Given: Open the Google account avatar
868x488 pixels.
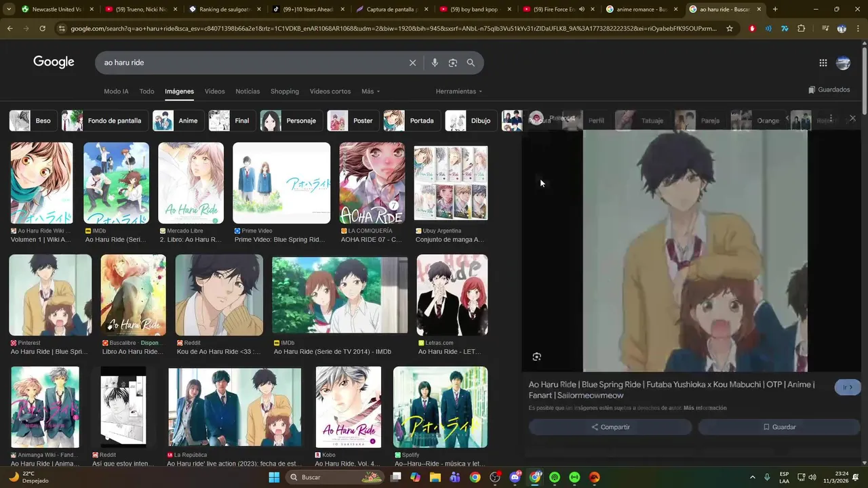Looking at the screenshot, I should tap(843, 62).
